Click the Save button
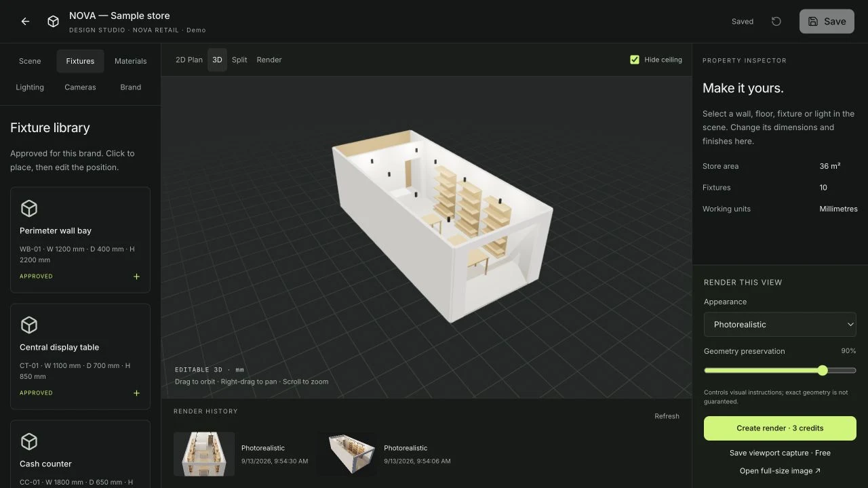Screen dimensions: 868x488 coord(827,22)
